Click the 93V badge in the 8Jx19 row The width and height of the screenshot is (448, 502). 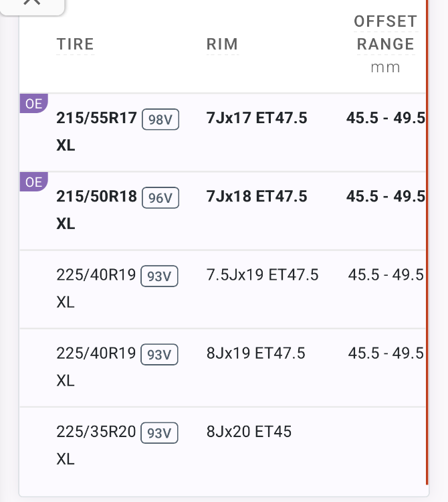(x=159, y=355)
